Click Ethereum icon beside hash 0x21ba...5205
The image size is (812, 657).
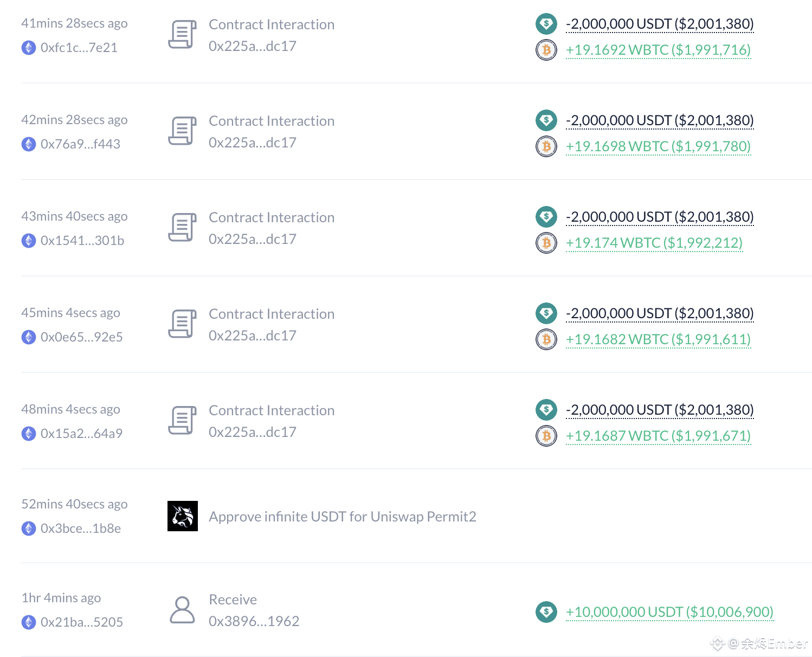pos(29,622)
